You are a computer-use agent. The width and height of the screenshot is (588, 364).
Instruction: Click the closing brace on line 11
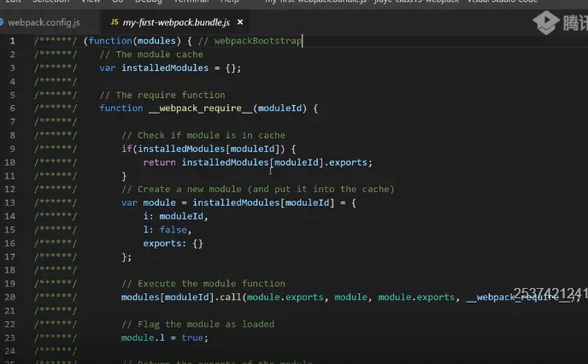coord(124,176)
